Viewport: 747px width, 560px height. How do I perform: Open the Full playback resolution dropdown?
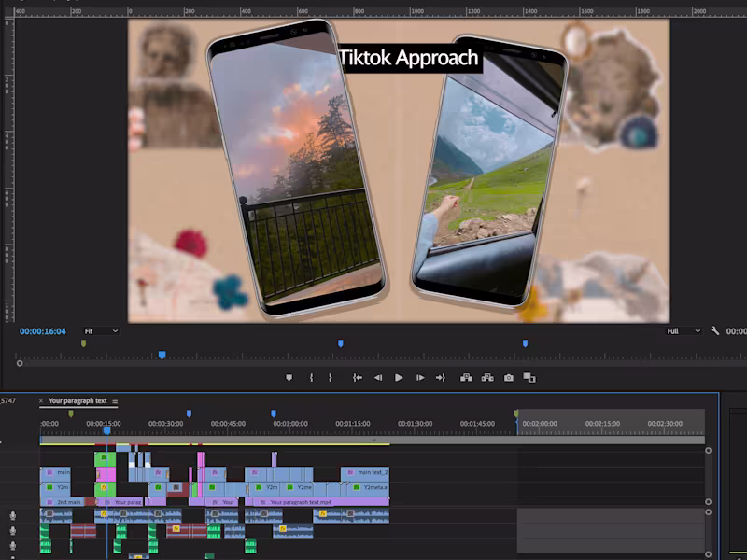click(684, 331)
